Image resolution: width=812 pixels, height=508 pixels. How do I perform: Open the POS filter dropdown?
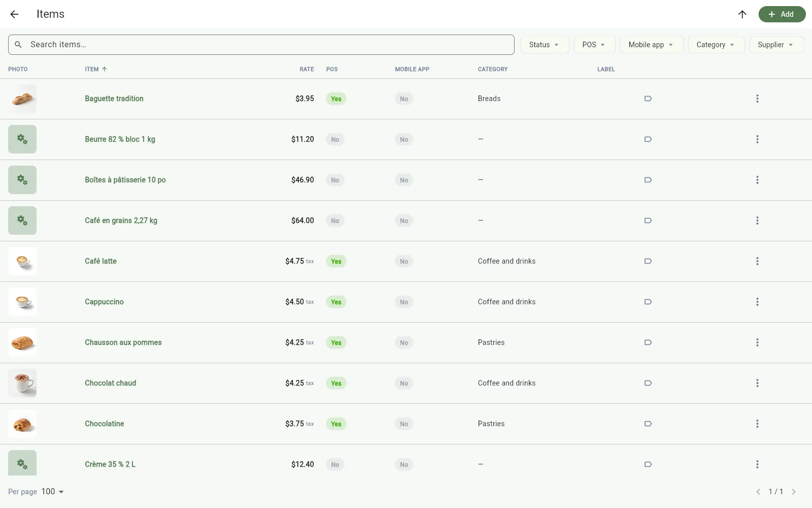pyautogui.click(x=595, y=45)
